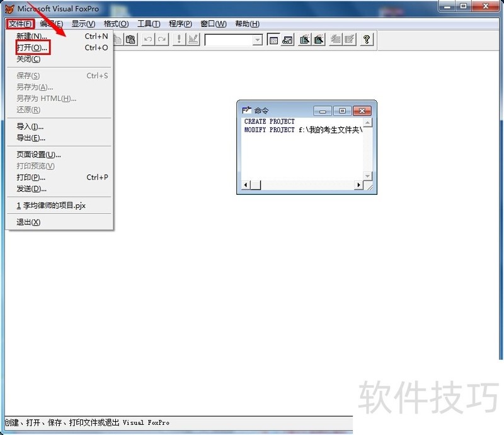This screenshot has width=504, height=435.
Task: Click the Undo toolbar icon
Action: tap(148, 40)
